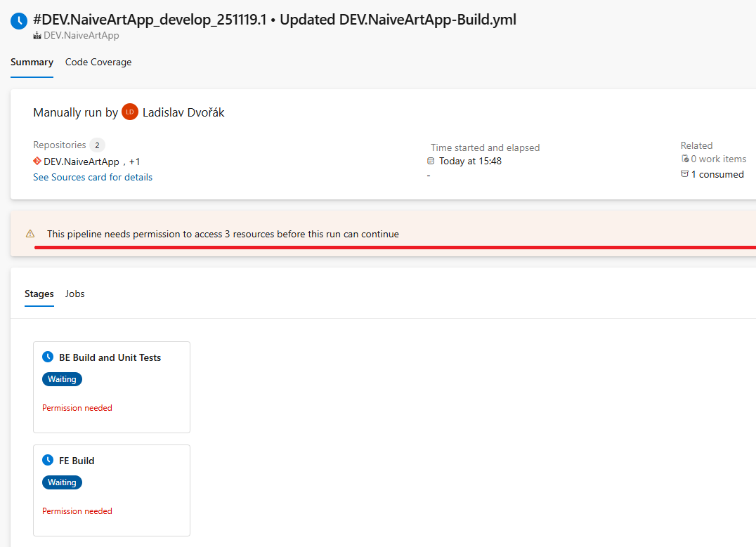Open the BE Build and Unit Tests stage
Screen dimensions: 756x547
click(x=112, y=387)
